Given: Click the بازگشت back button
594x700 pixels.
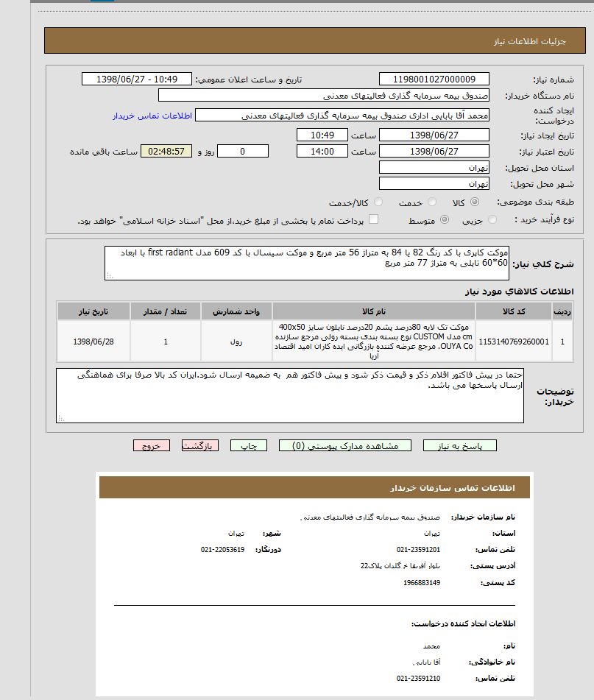Looking at the screenshot, I should tap(200, 445).
